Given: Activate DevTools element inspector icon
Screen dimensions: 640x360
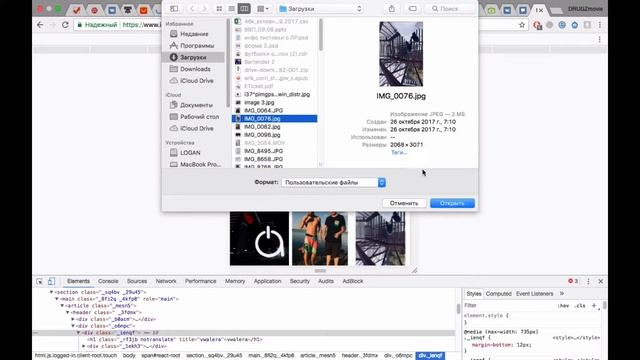Looking at the screenshot, I should coord(39,281).
